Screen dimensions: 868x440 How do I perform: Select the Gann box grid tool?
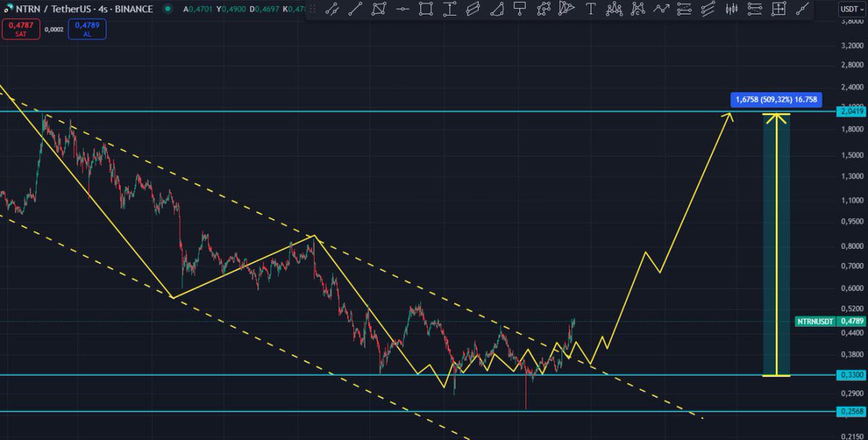tap(778, 9)
